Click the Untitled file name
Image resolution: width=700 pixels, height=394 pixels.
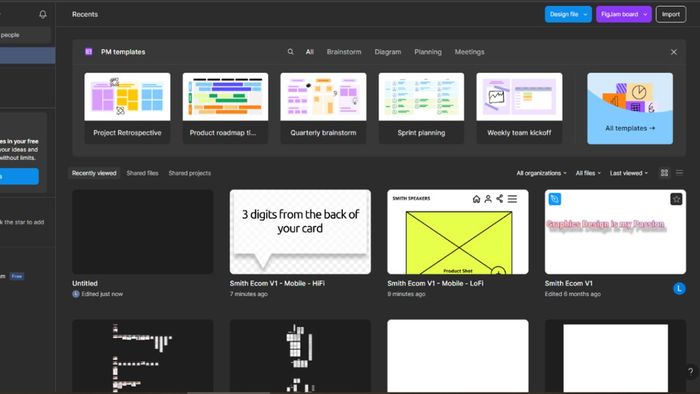[x=85, y=283]
